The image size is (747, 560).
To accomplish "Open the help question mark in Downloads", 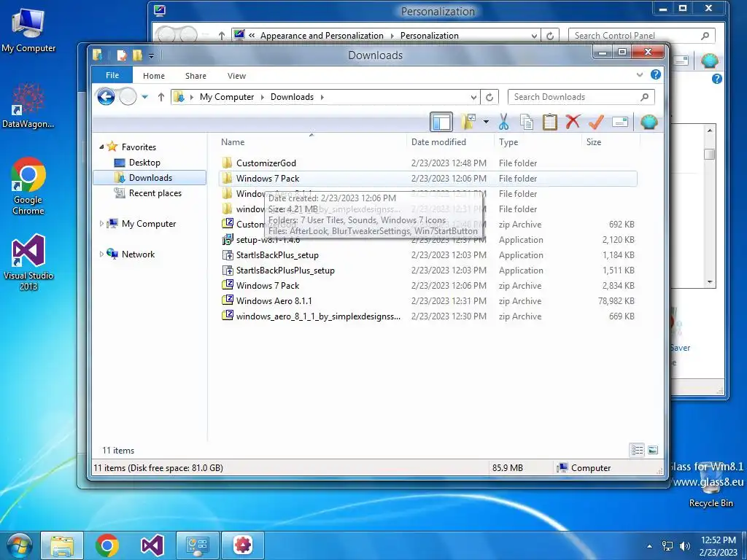I will tap(656, 74).
